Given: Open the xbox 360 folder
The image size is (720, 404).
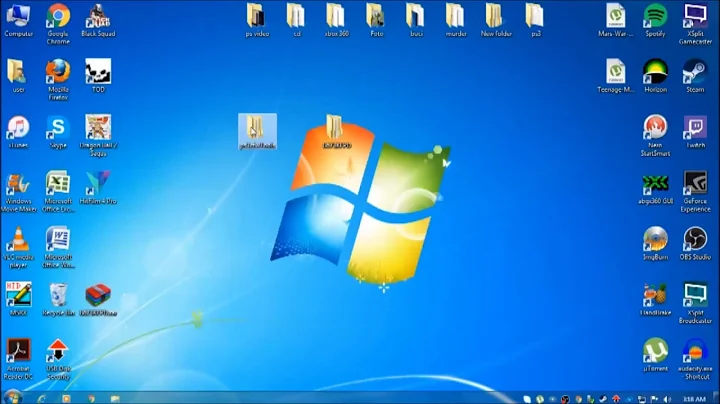Looking at the screenshot, I should [x=337, y=20].
